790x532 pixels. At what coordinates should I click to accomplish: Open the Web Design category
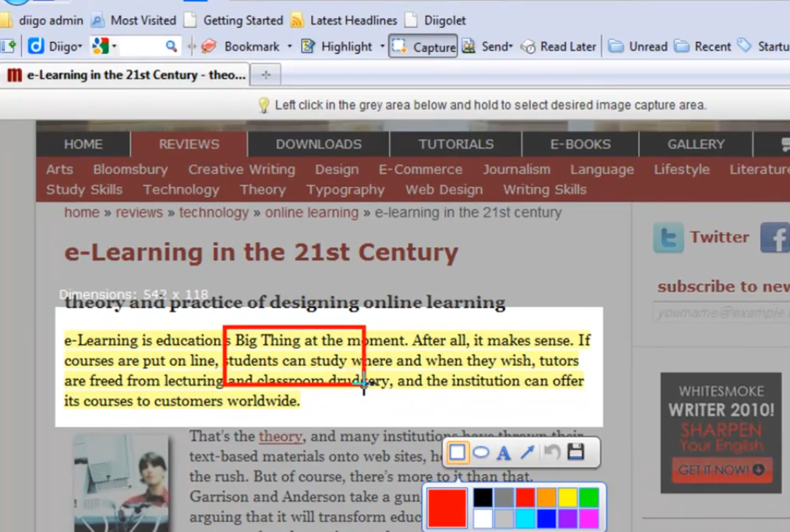[x=444, y=190]
